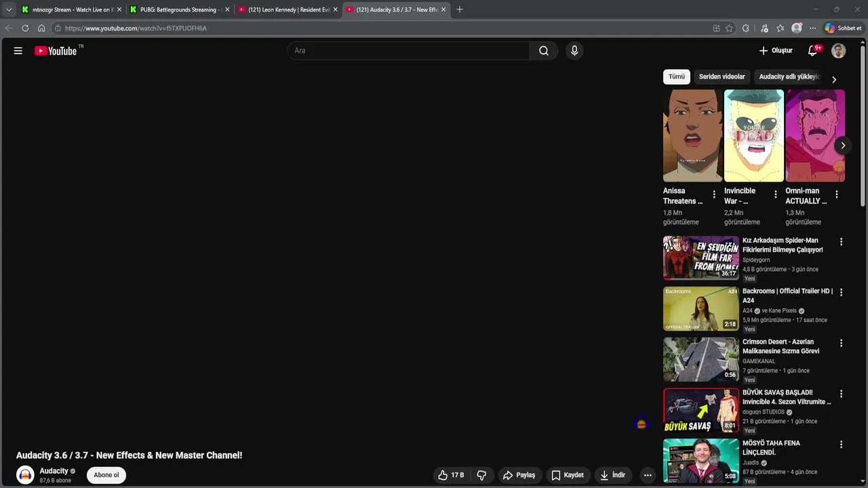Open a new browser tab
The image size is (868, 488).
coord(460,9)
